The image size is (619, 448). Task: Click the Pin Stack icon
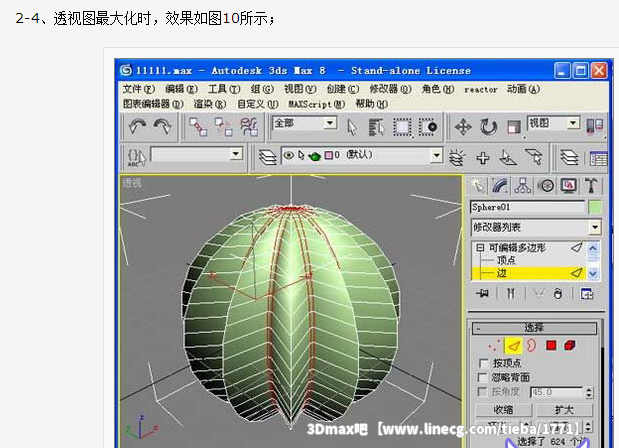coord(482,293)
